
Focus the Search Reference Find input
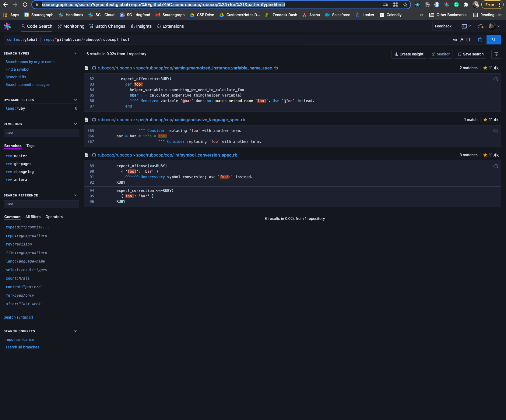pos(41,204)
